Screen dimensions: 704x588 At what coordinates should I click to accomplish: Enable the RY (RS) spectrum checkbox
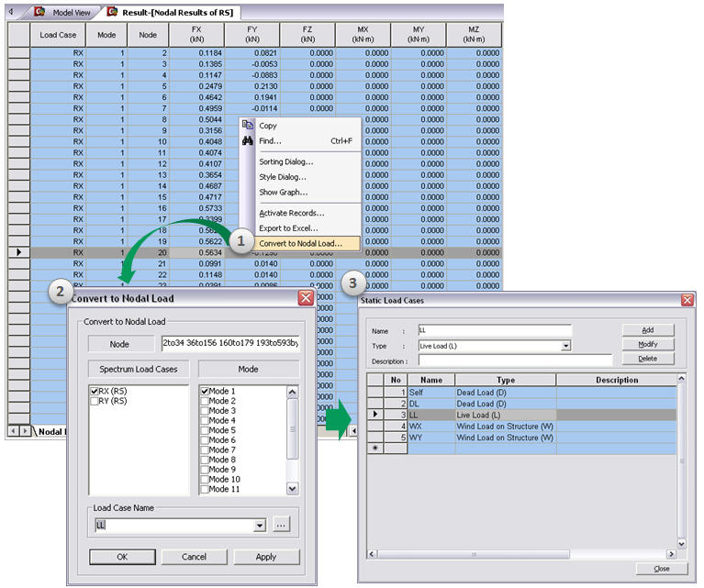coord(95,401)
